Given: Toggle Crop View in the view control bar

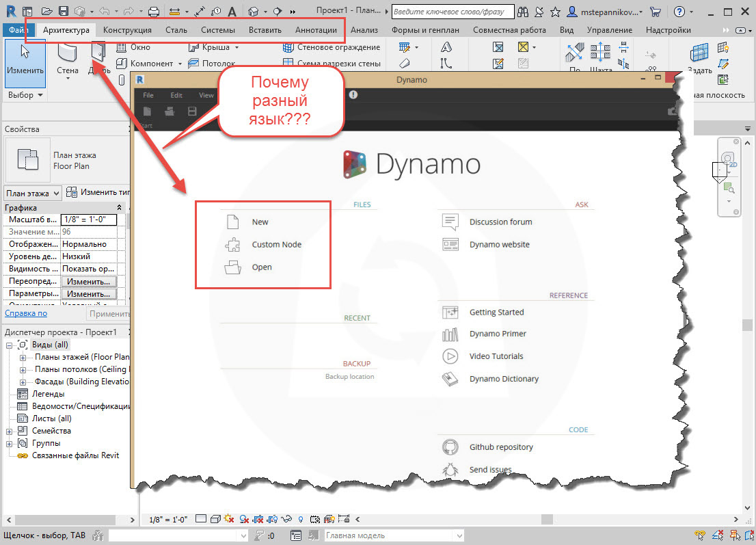Looking at the screenshot, I should (258, 519).
